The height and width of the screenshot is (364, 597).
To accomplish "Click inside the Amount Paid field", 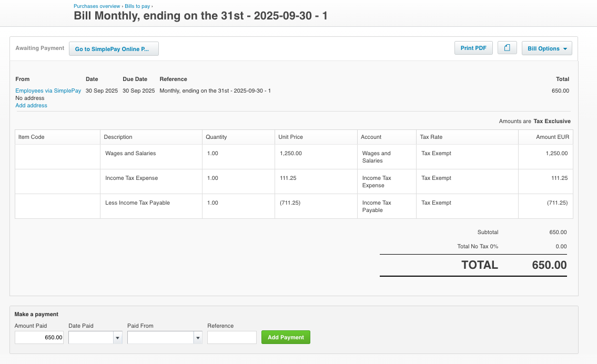I will pos(39,337).
